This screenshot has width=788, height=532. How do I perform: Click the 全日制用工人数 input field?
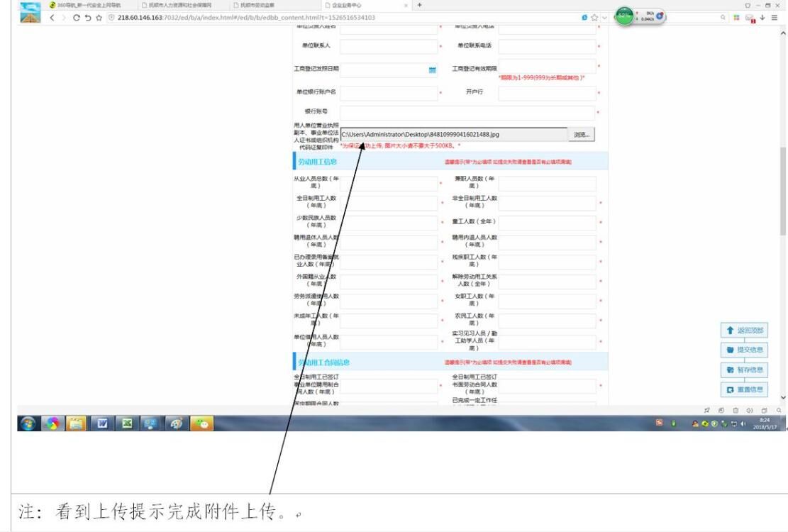point(389,202)
